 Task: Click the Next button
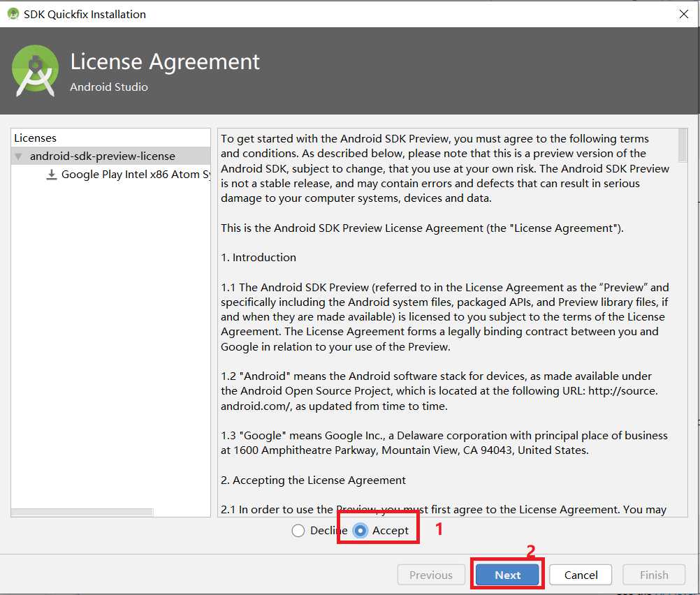pos(507,575)
